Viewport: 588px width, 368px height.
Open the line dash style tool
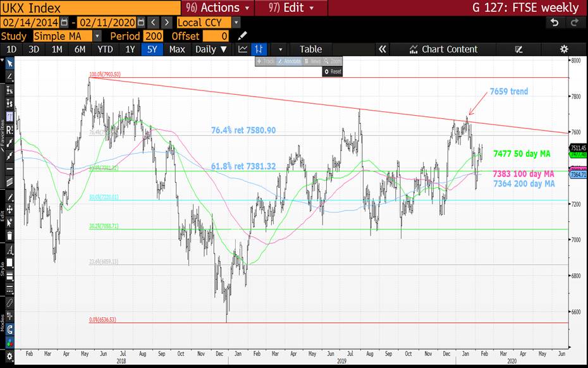pyautogui.click(x=9, y=290)
